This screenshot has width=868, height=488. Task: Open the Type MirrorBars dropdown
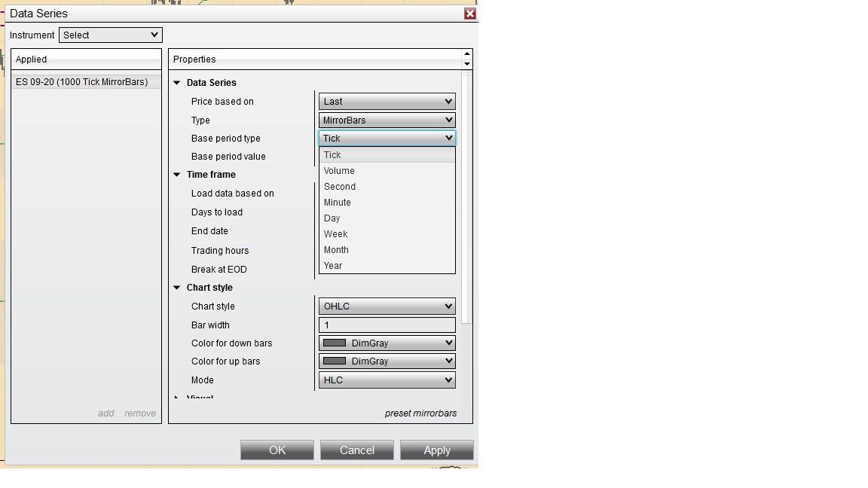(387, 120)
